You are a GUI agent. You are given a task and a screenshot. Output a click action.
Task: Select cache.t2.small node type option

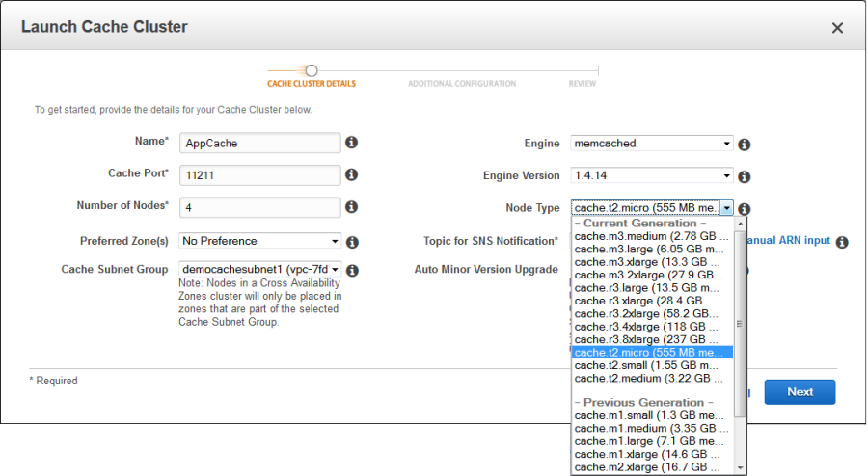point(645,365)
